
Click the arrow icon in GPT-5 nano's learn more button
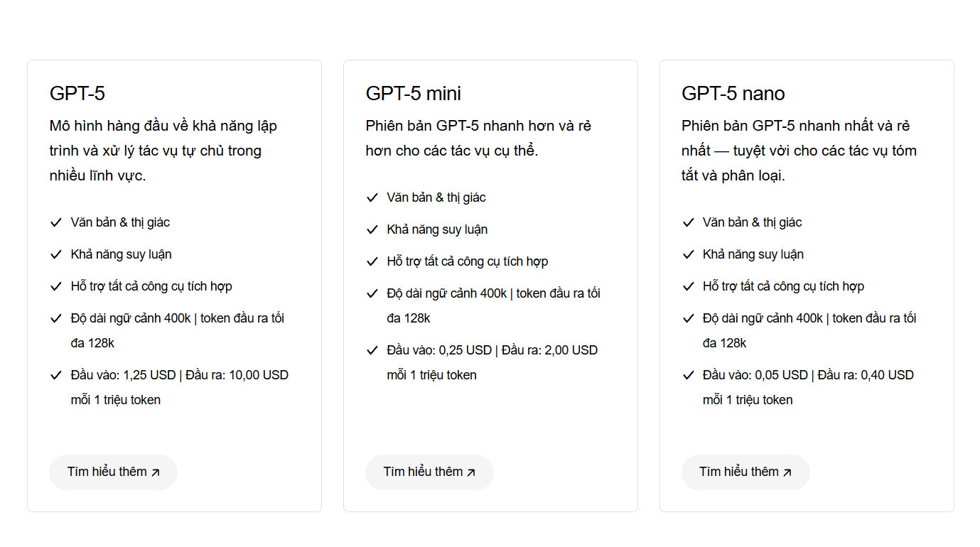click(787, 472)
